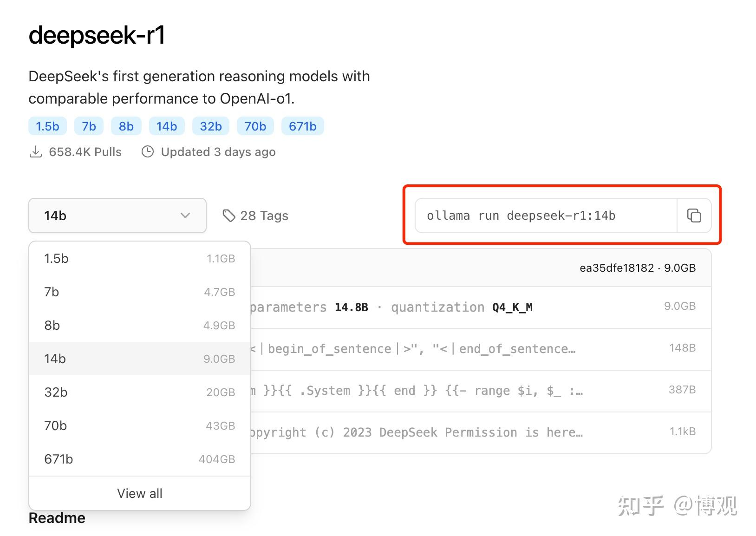Select the 671b 404GB dropdown entry
Viewport: 756px width, 536px height.
[139, 459]
